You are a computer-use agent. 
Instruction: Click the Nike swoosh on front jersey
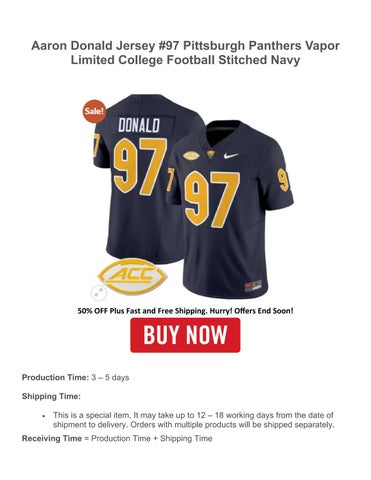pos(231,156)
